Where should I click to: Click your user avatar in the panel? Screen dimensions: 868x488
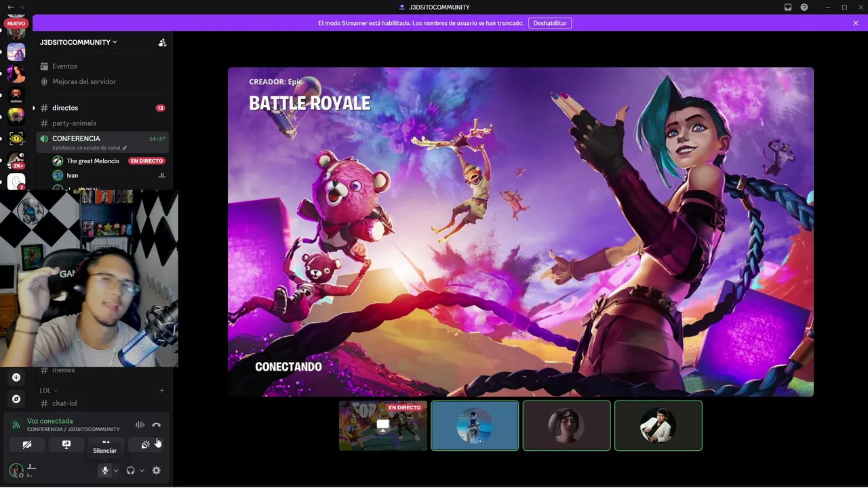pos(16,470)
